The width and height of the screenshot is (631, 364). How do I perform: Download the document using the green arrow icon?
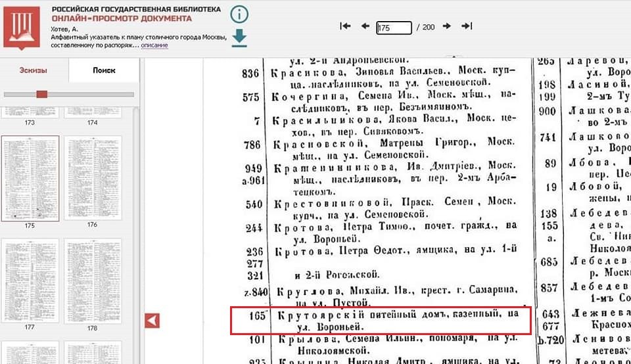(239, 38)
